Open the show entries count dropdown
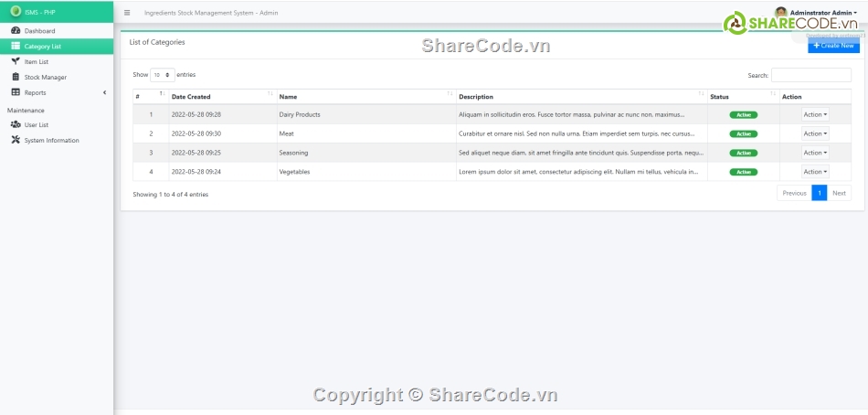The height and width of the screenshot is (415, 868). (x=162, y=75)
